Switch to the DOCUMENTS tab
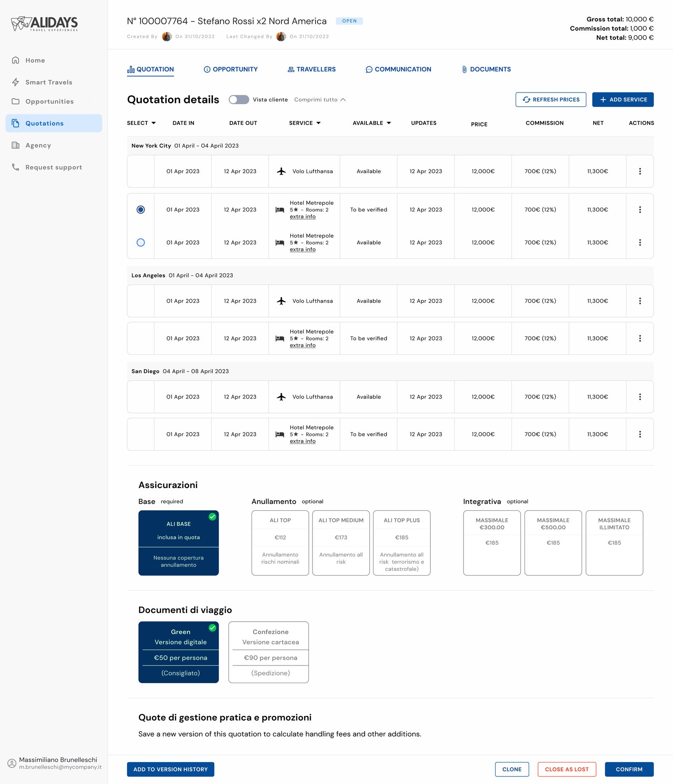This screenshot has height=784, width=673. [x=486, y=69]
